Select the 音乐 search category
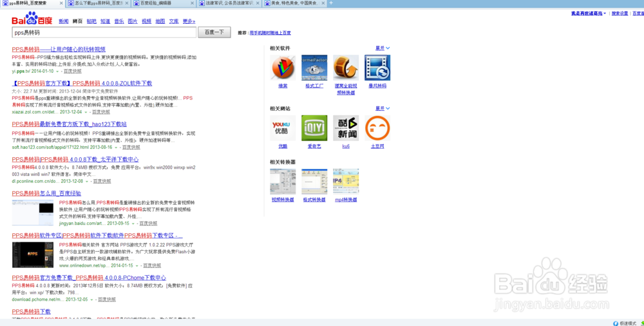Image resolution: width=644 pixels, height=326 pixels. [119, 21]
